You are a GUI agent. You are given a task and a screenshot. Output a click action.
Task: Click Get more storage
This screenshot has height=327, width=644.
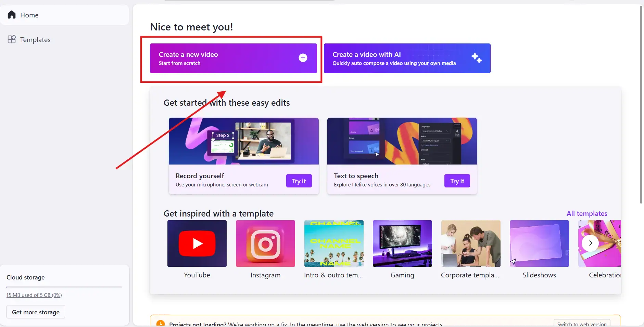pos(35,312)
